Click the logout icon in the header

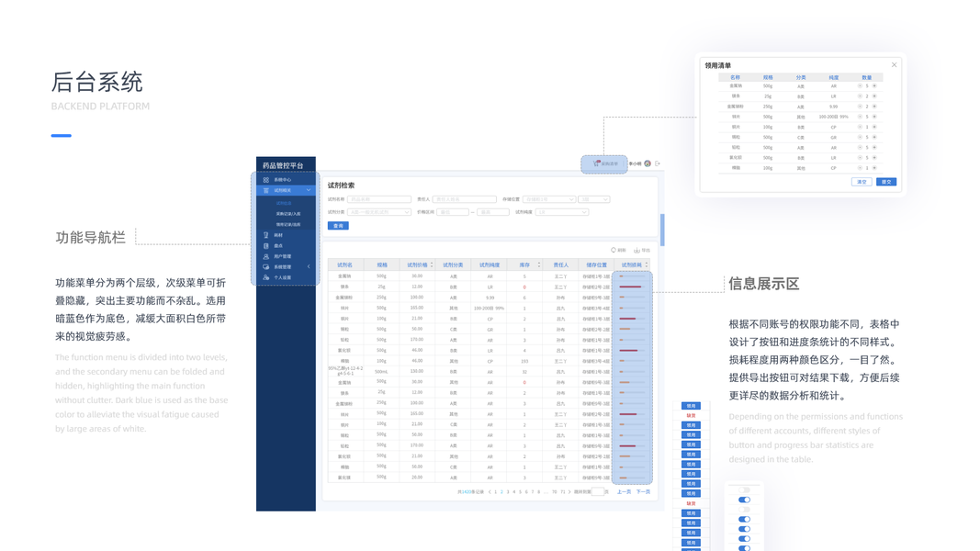[658, 163]
